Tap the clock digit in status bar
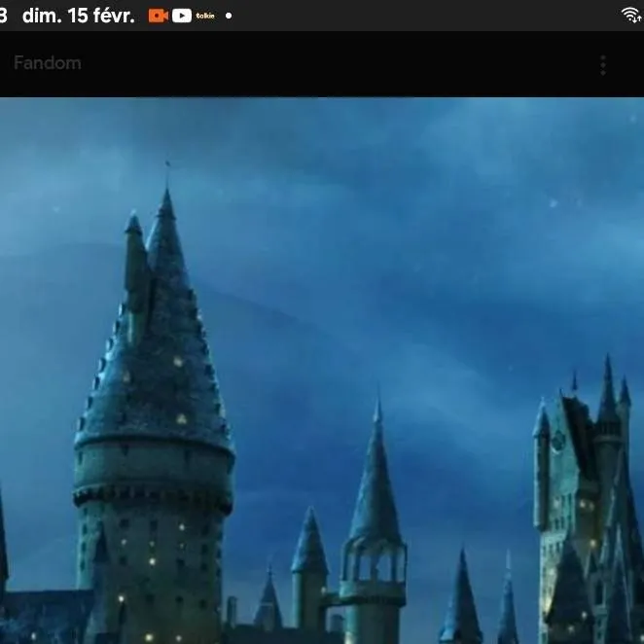644x644 pixels. pyautogui.click(x=4, y=16)
